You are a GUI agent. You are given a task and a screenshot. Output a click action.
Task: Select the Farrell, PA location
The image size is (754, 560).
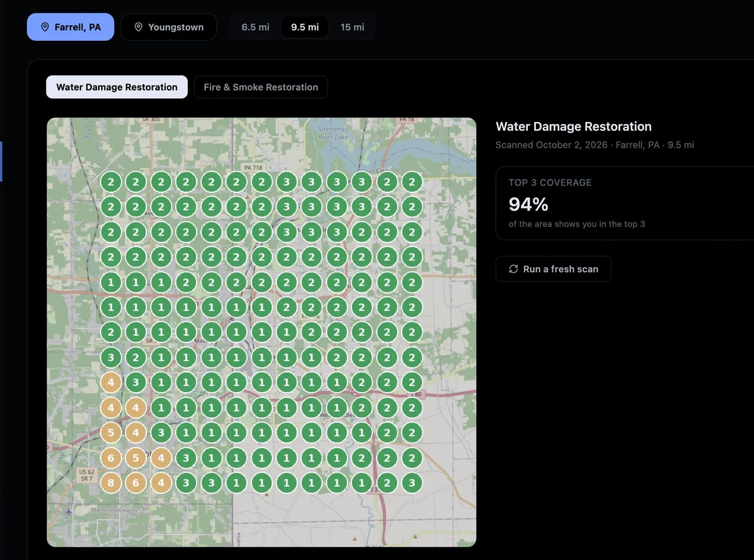pos(70,27)
